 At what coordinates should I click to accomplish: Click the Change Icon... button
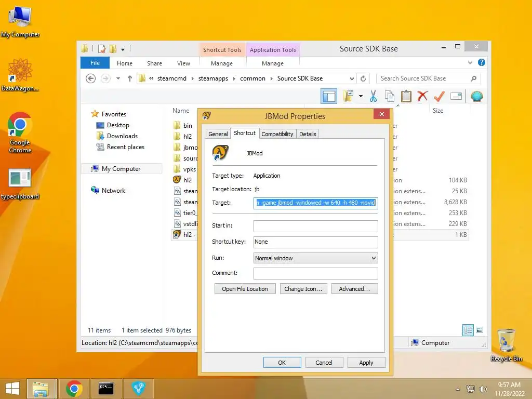[303, 289]
